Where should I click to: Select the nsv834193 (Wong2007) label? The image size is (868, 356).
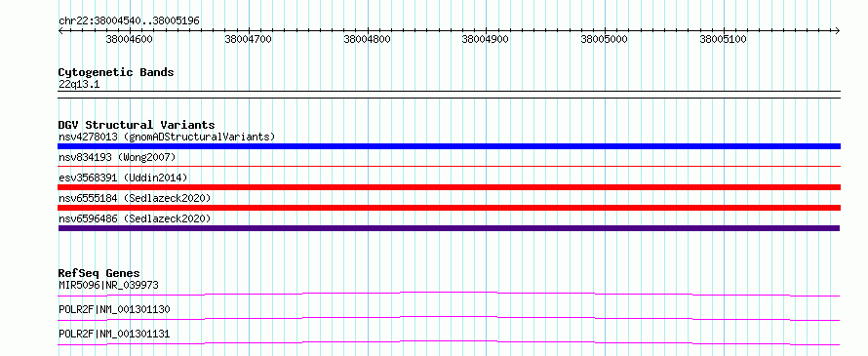pos(117,157)
